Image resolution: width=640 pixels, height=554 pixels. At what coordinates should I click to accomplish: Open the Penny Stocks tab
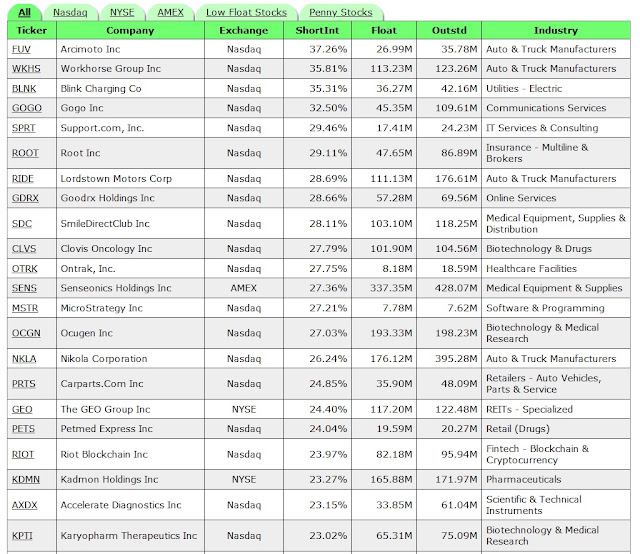coord(341,13)
